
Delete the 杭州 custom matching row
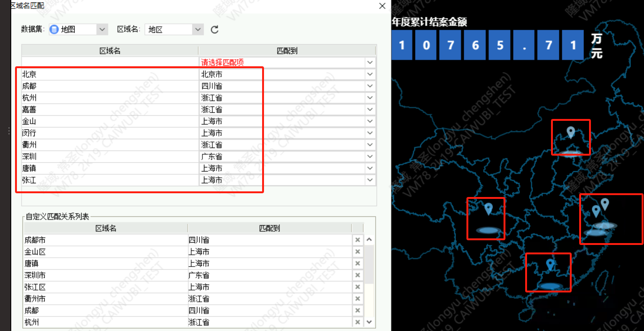[357, 322]
